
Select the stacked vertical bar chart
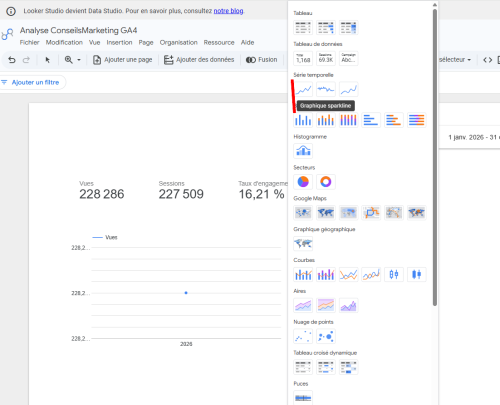[x=326, y=120]
